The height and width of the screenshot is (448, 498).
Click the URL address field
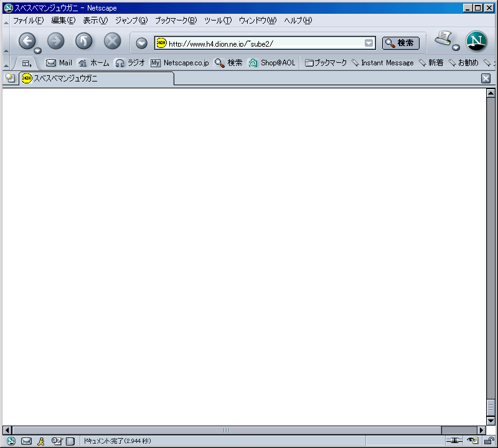point(265,43)
